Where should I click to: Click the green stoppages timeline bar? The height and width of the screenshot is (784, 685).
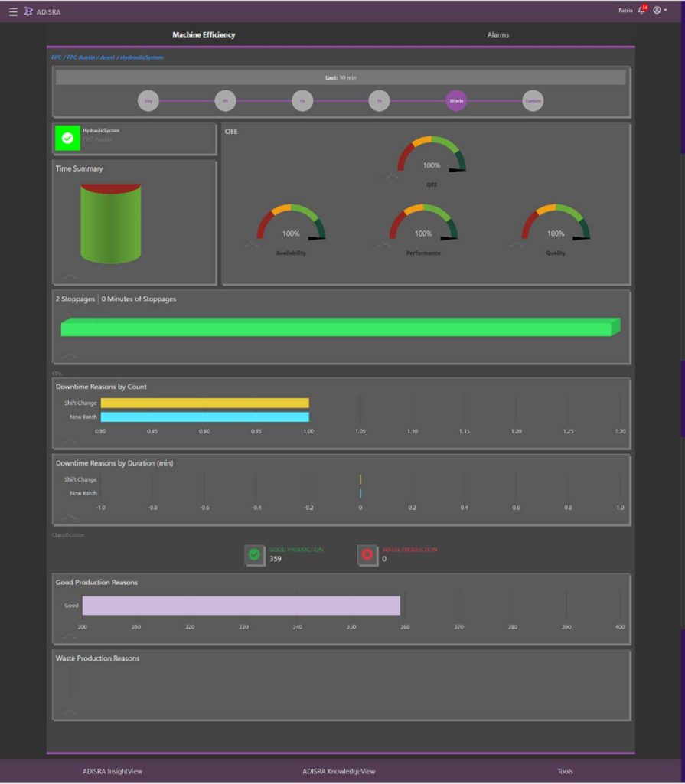coord(340,327)
